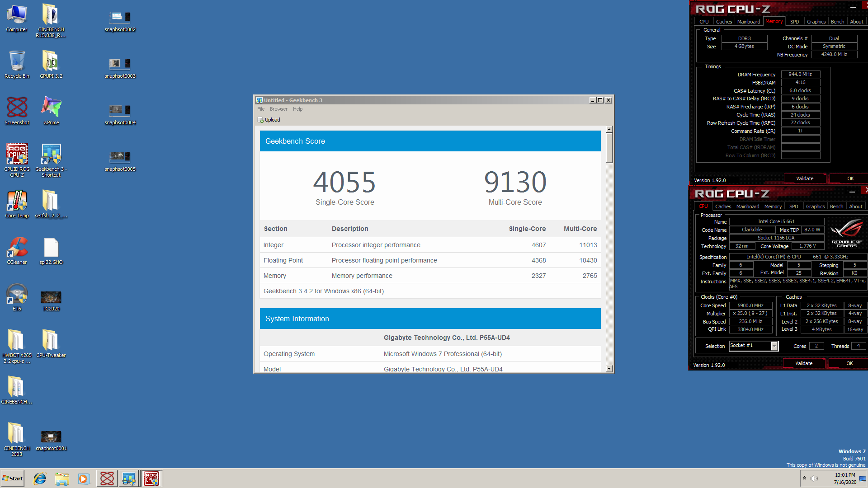Open snaphsot0001 image on desktop
868x488 pixels.
pos(51,440)
